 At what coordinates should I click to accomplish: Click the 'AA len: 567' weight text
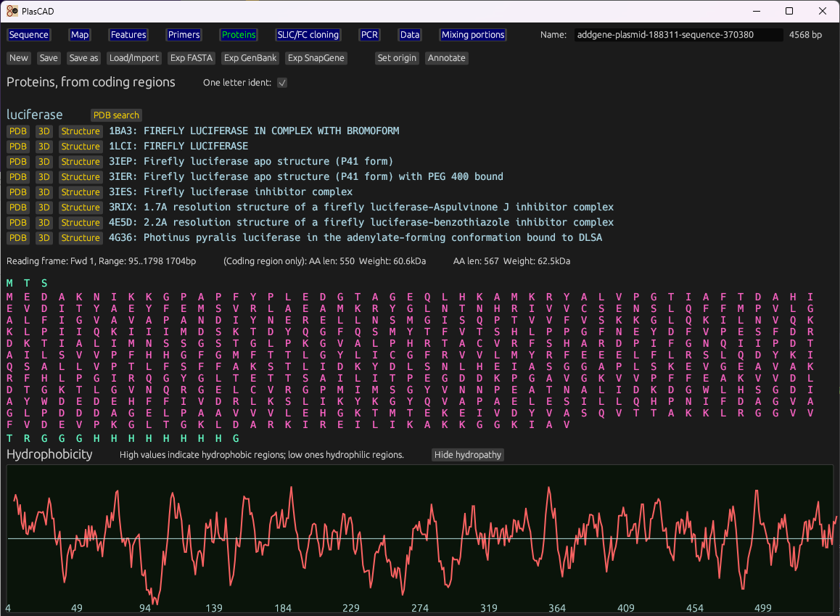511,261
